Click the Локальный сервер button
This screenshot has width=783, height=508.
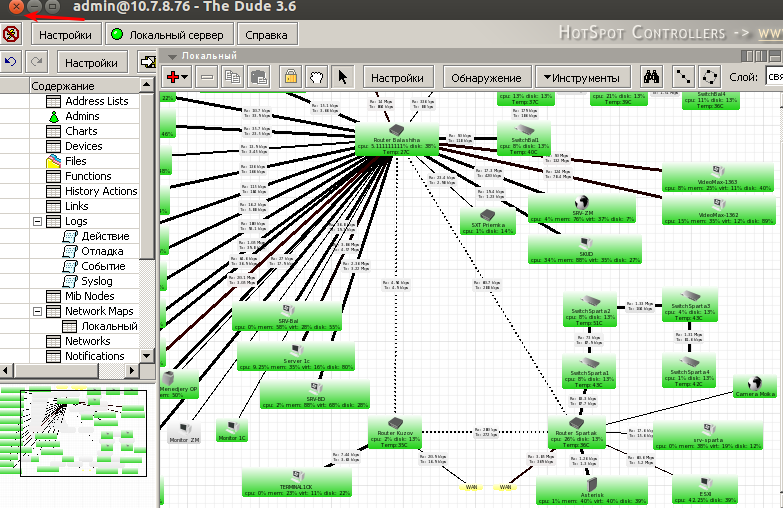pos(169,35)
